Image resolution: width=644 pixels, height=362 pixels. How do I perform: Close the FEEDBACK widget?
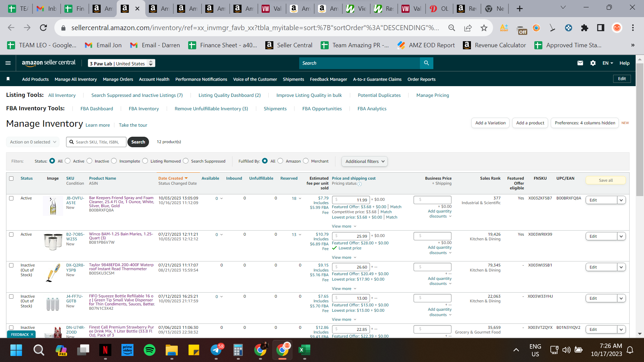pyautogui.click(x=32, y=335)
